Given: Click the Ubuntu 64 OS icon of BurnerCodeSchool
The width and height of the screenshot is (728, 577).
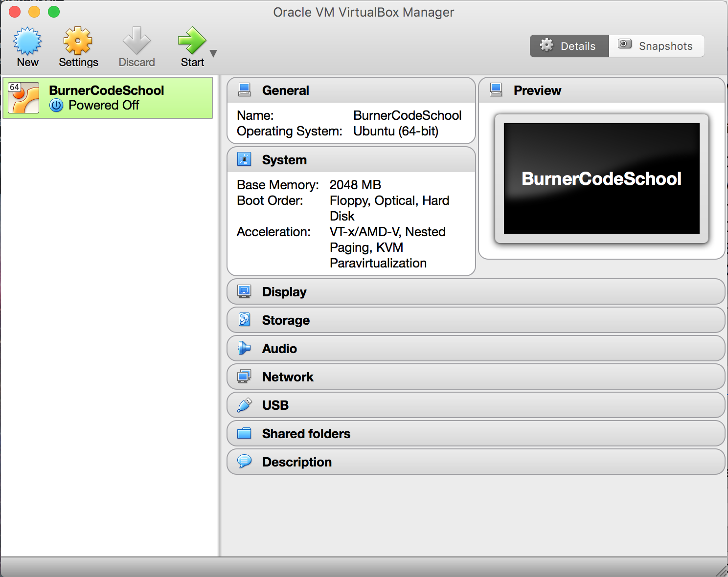Looking at the screenshot, I should tap(23, 98).
